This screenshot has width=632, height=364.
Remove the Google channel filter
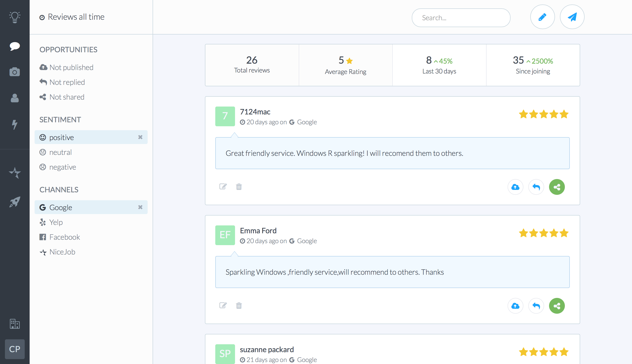coord(140,207)
